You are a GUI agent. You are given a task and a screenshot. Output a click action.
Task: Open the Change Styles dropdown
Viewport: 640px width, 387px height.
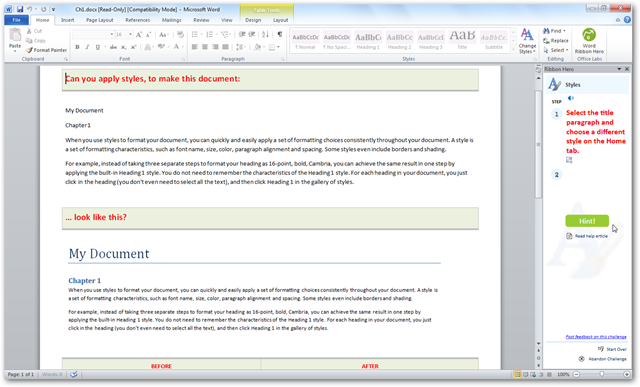(527, 41)
